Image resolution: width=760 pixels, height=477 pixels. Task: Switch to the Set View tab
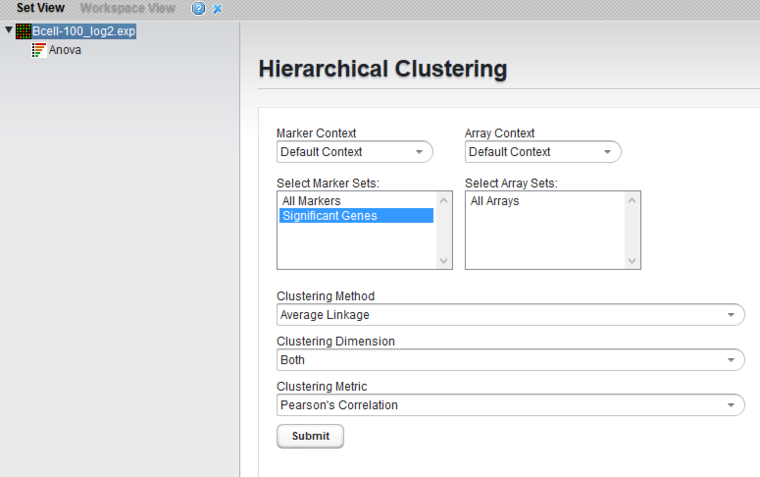coord(40,8)
